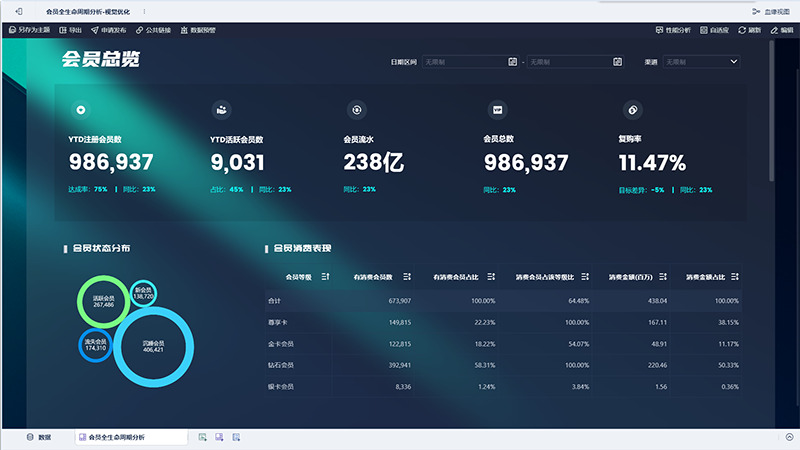
Task: Click 申请发布 (apply to publish)
Action: (x=108, y=30)
